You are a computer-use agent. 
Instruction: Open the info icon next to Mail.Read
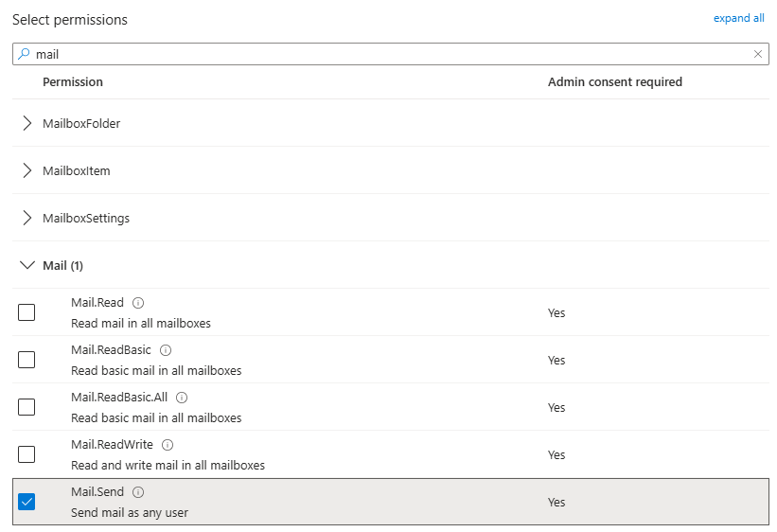tap(138, 302)
